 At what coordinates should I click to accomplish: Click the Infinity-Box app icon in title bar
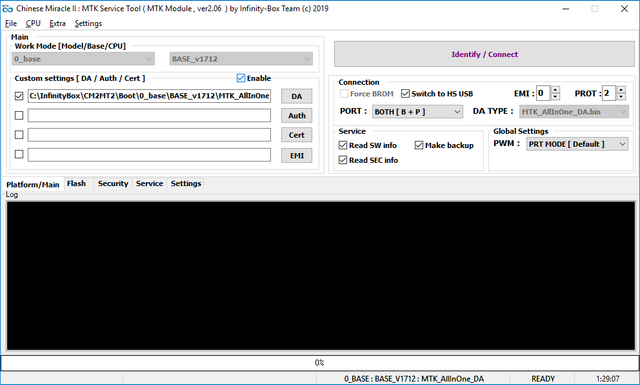coord(7,9)
